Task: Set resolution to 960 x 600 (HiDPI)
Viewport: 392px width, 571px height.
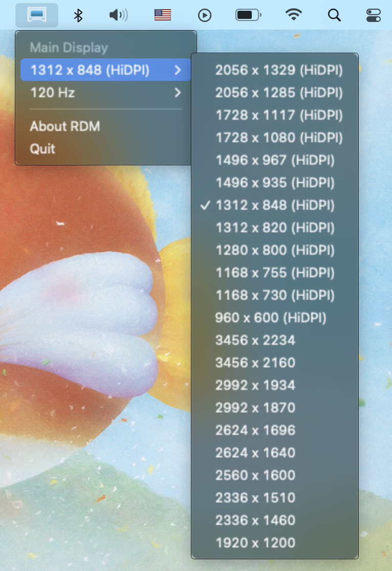Action: tap(275, 318)
